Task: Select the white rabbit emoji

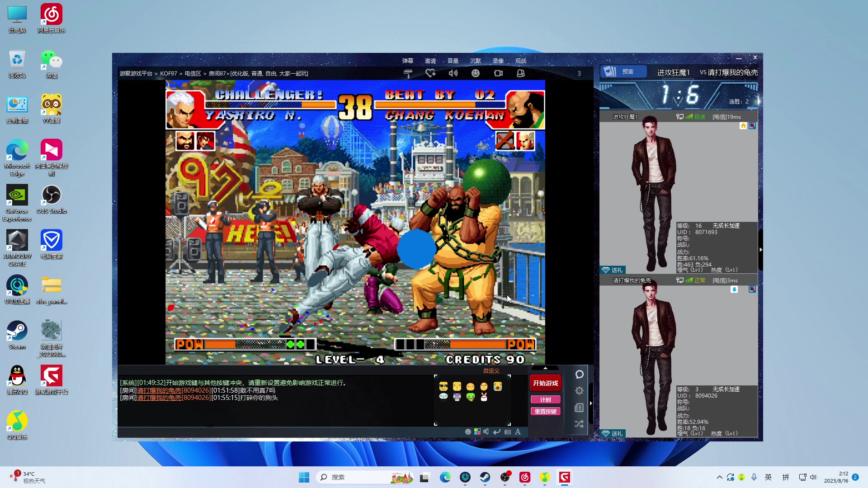Action: pyautogui.click(x=484, y=397)
